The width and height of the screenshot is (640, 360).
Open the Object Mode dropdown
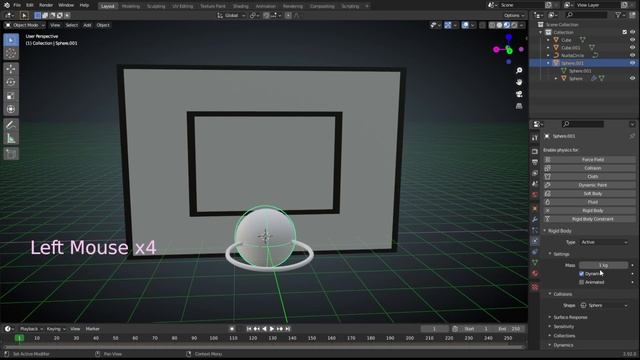pos(24,25)
